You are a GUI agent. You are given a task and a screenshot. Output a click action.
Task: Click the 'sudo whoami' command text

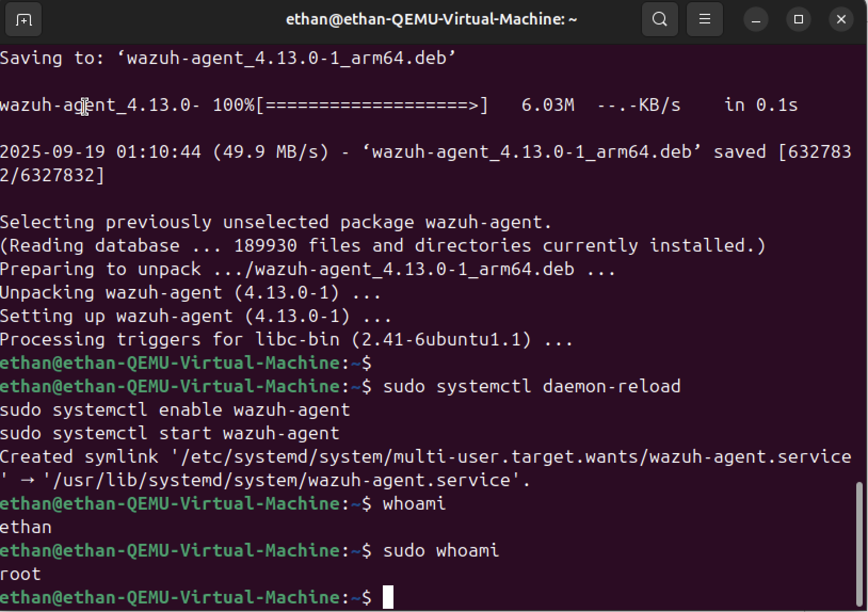(440, 550)
